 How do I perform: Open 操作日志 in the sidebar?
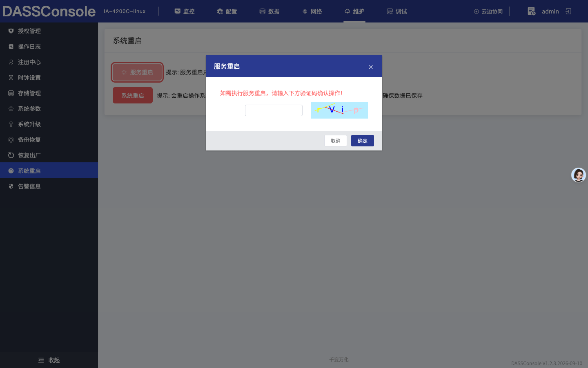click(x=49, y=47)
